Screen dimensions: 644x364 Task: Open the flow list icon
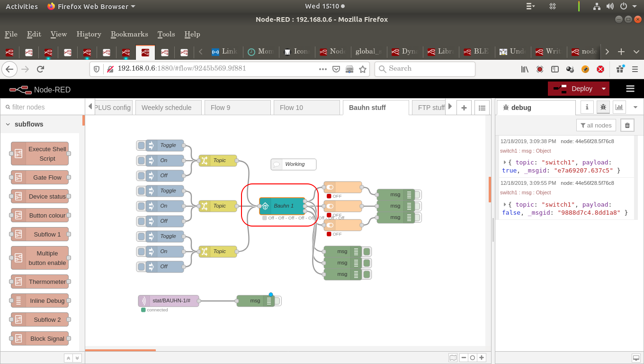point(482,108)
